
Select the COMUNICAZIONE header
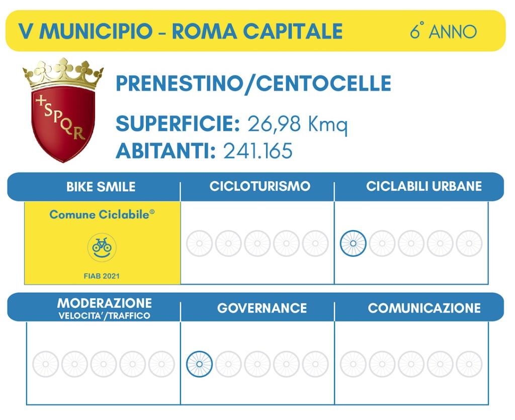click(x=424, y=308)
